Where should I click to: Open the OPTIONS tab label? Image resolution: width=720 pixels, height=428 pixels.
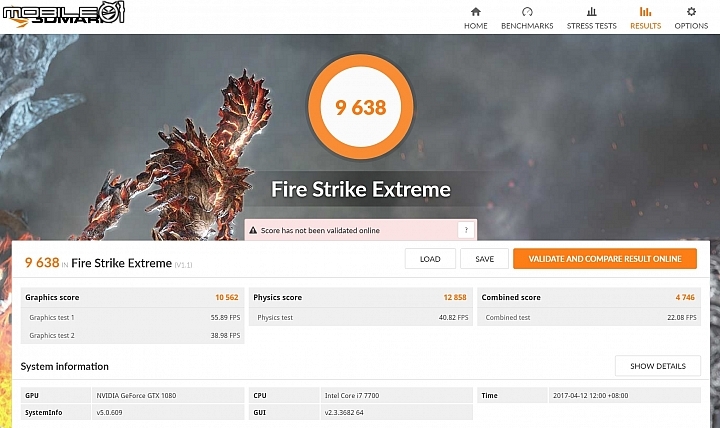pyautogui.click(x=691, y=26)
